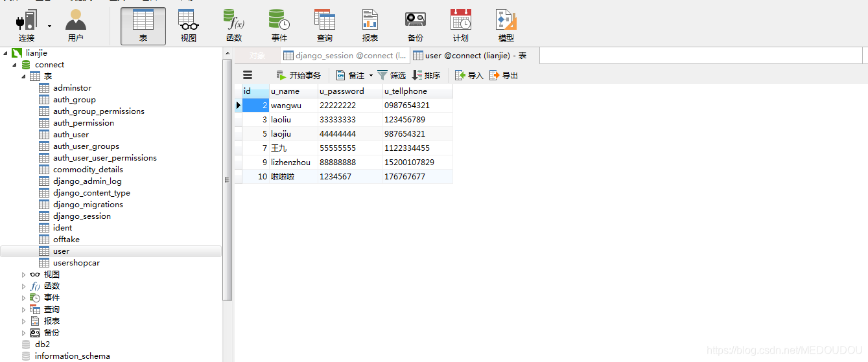Click the 筛选 filter button
868x362 pixels.
coord(392,75)
